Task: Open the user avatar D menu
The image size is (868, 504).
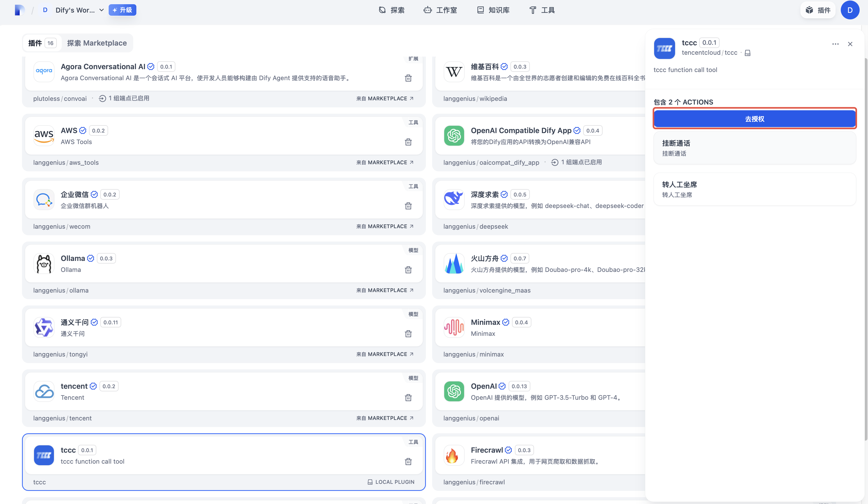Action: 850,10
